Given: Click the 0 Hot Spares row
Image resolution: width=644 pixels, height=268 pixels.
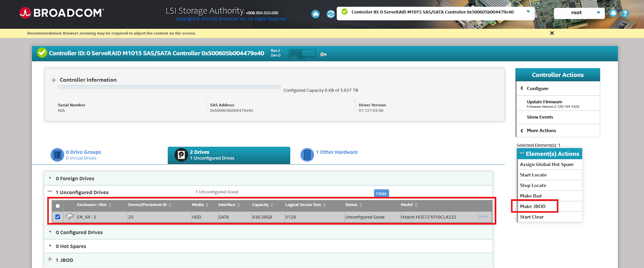Looking at the screenshot, I should tap(268, 246).
